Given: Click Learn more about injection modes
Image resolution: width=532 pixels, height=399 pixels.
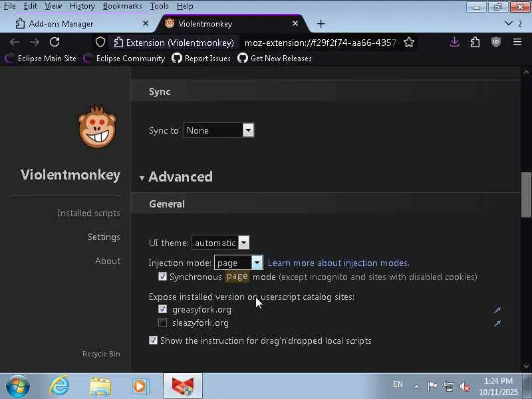Looking at the screenshot, I should click(x=338, y=263).
